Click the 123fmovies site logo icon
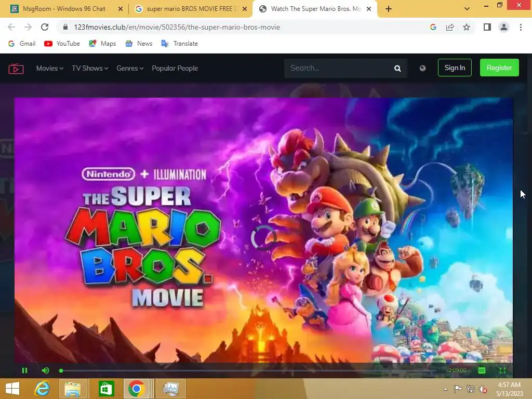Viewport: 532px width, 399px height. click(16, 69)
